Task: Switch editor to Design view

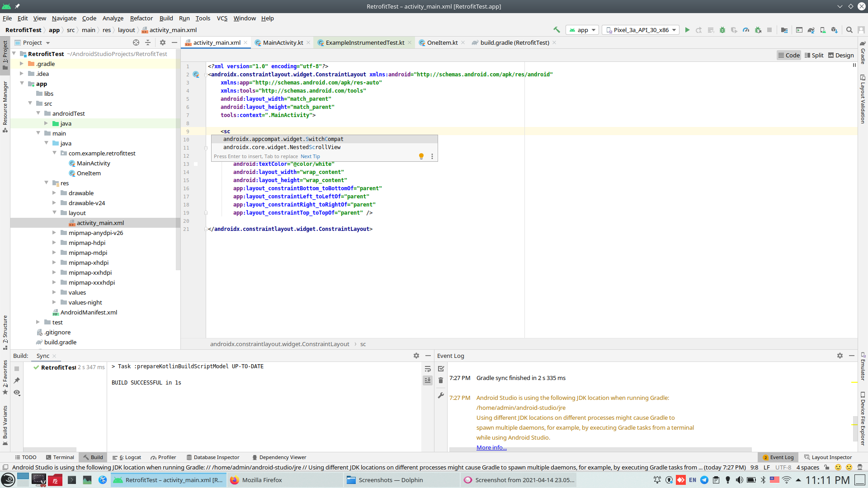Action: coord(841,55)
